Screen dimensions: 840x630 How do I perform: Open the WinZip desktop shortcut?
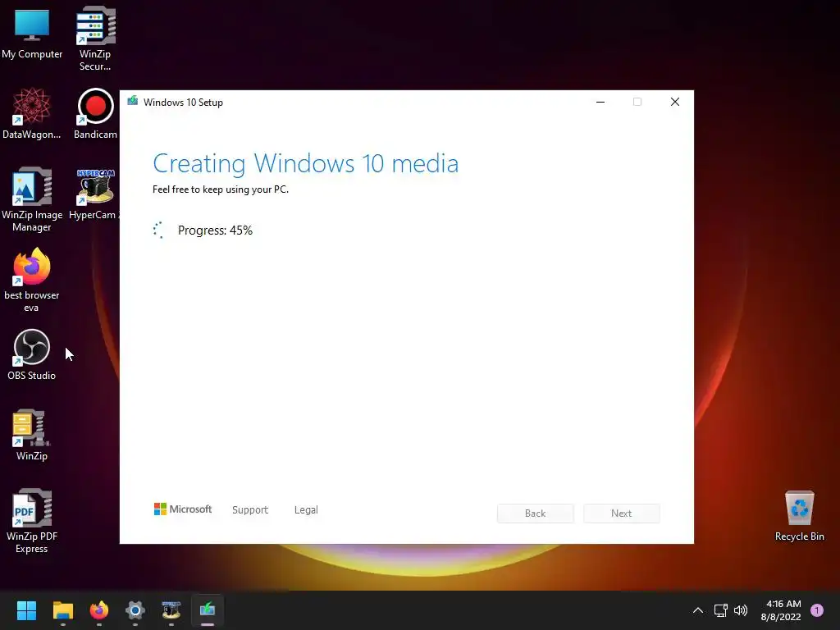coord(32,435)
